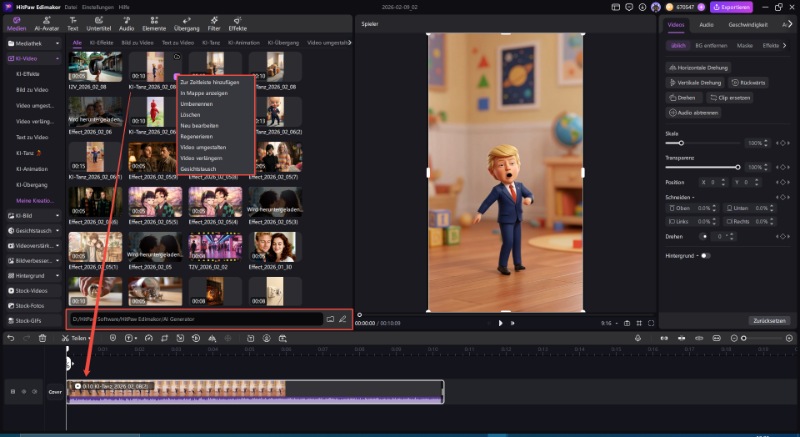Expand the Hintergrund sidebar section
The width and height of the screenshot is (800, 437).
[57, 276]
